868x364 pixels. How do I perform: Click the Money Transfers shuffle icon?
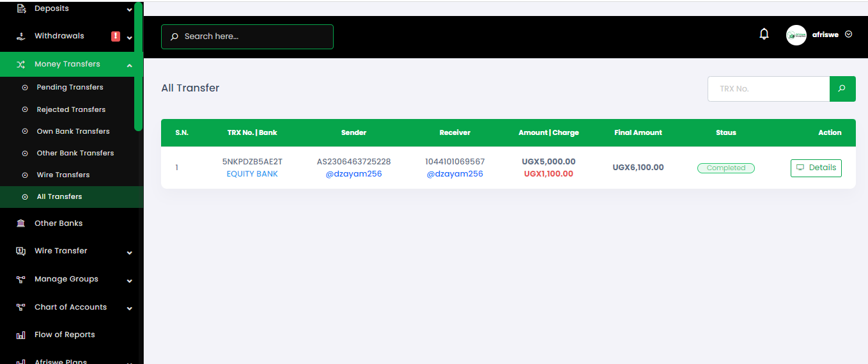point(21,65)
